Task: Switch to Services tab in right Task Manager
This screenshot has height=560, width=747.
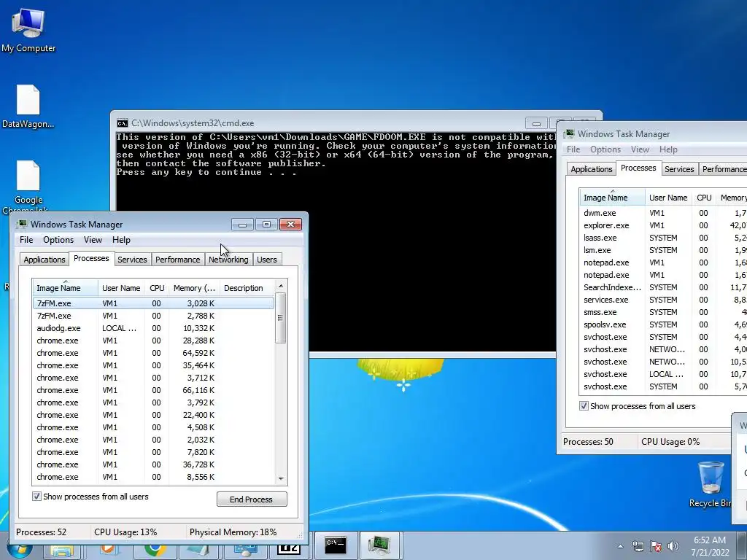Action: pos(679,169)
